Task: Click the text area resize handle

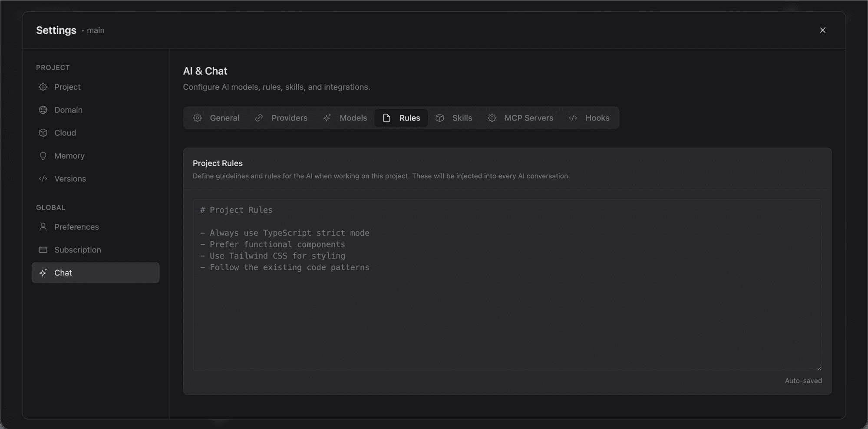Action: coord(819,368)
